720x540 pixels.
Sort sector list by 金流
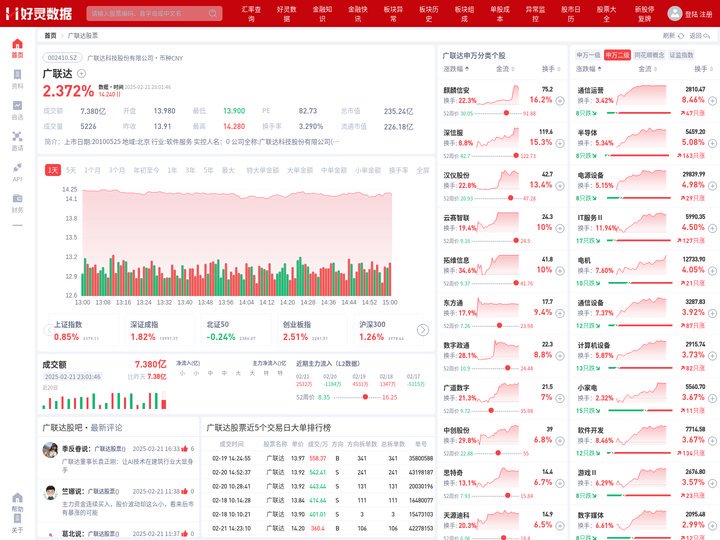[647, 69]
